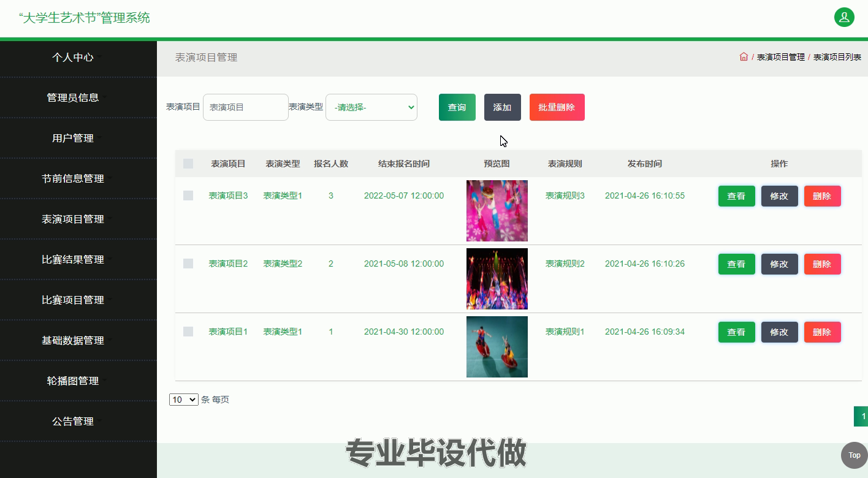Open 比赛结果管理 in sidebar
The image size is (868, 478).
point(73,259)
